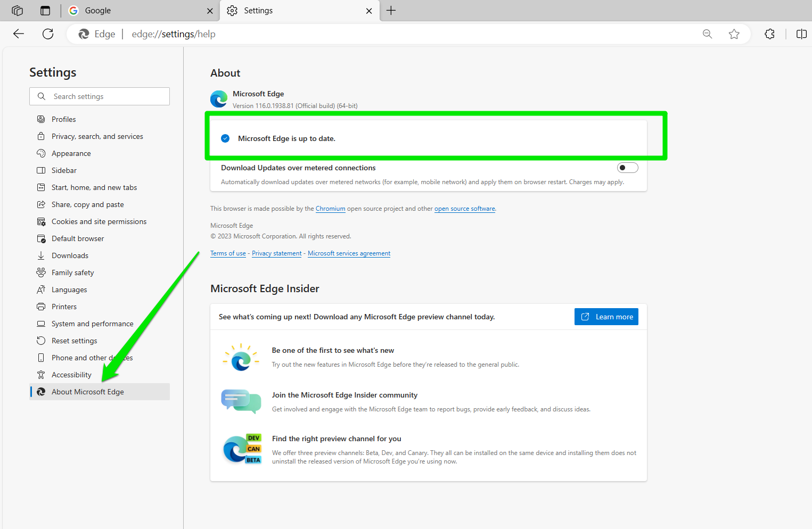
Task: Click the search magnifier in Search settings
Action: pos(42,96)
